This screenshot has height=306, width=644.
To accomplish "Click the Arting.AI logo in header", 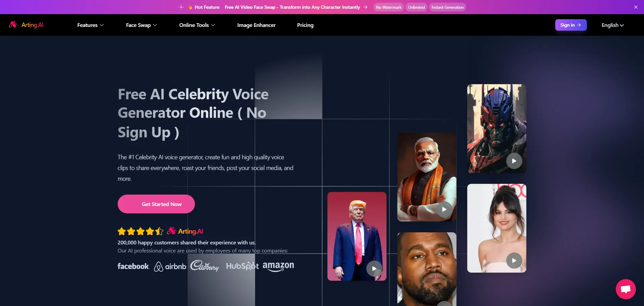I will pos(26,25).
